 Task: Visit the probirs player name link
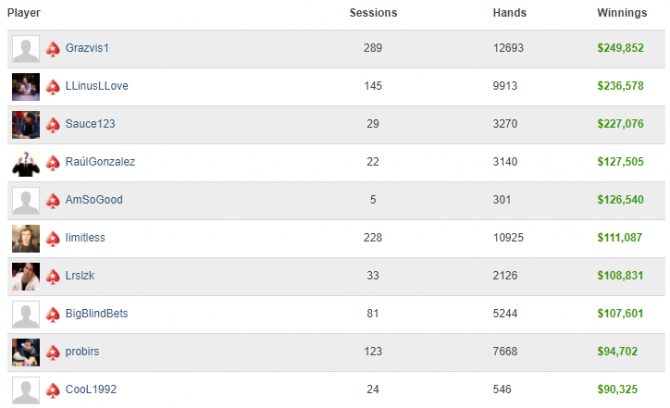point(82,352)
